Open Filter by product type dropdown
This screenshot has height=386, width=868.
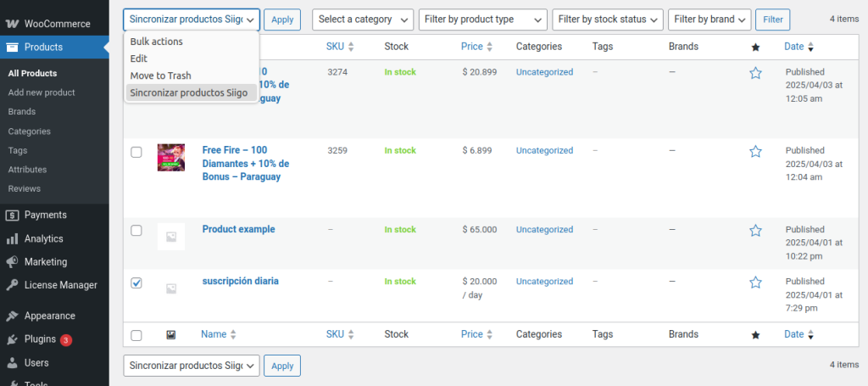[482, 20]
